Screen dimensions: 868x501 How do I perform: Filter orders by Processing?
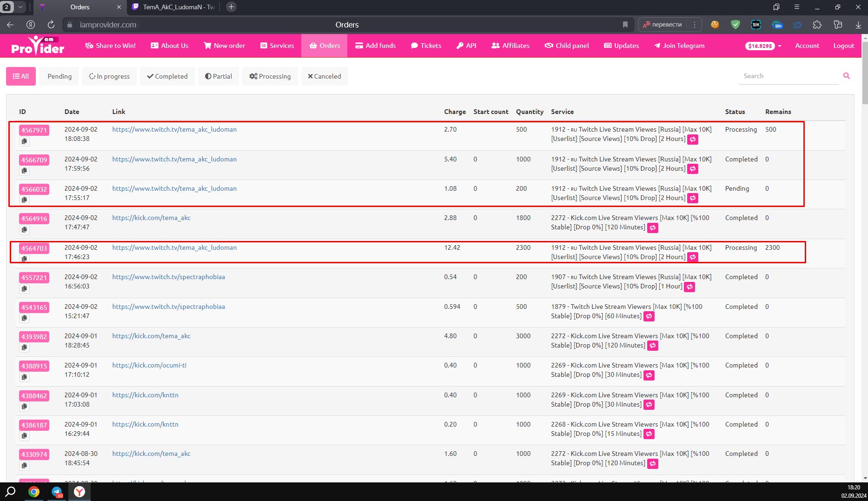coord(270,76)
